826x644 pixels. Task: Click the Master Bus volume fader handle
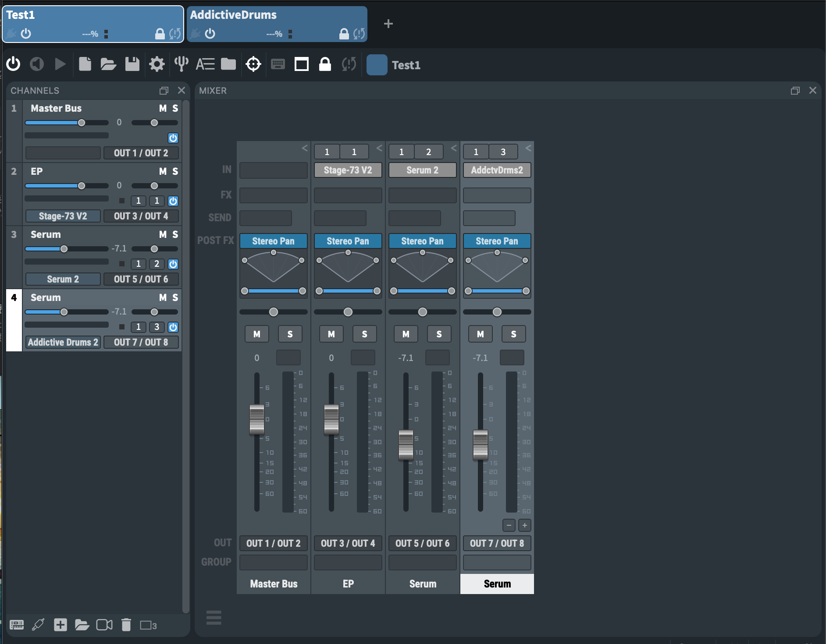[x=257, y=419]
